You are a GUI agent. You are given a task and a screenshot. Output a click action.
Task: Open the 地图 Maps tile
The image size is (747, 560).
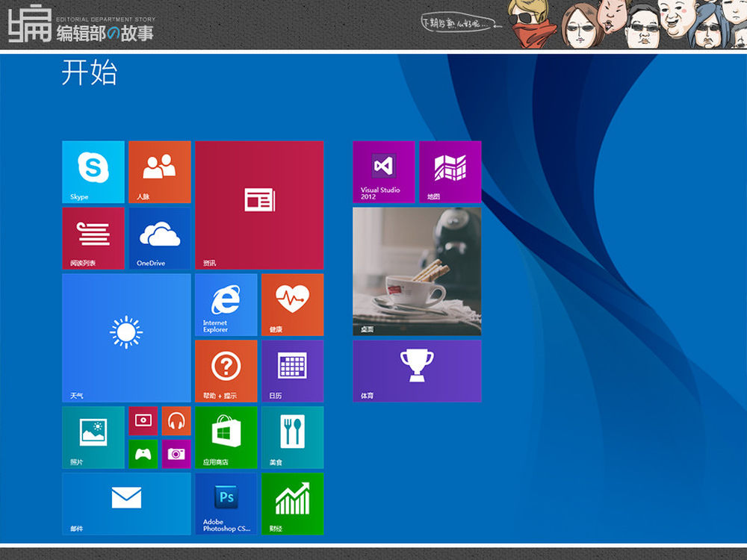pyautogui.click(x=450, y=172)
